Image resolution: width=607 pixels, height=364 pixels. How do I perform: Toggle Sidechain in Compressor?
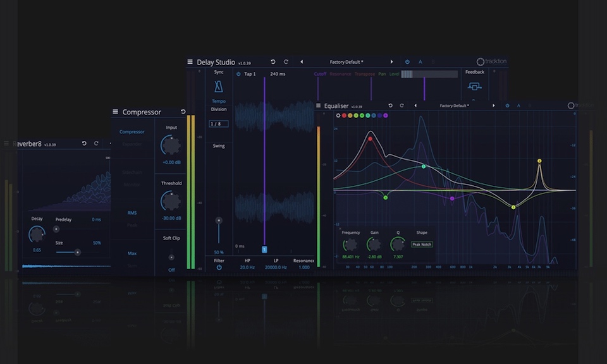tap(132, 173)
